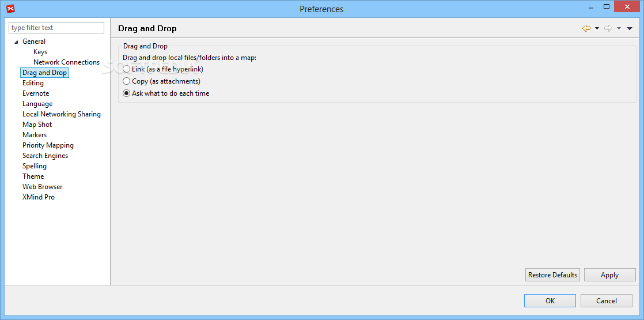The width and height of the screenshot is (644, 320).
Task: Open the Theme preferences page
Action: click(33, 176)
